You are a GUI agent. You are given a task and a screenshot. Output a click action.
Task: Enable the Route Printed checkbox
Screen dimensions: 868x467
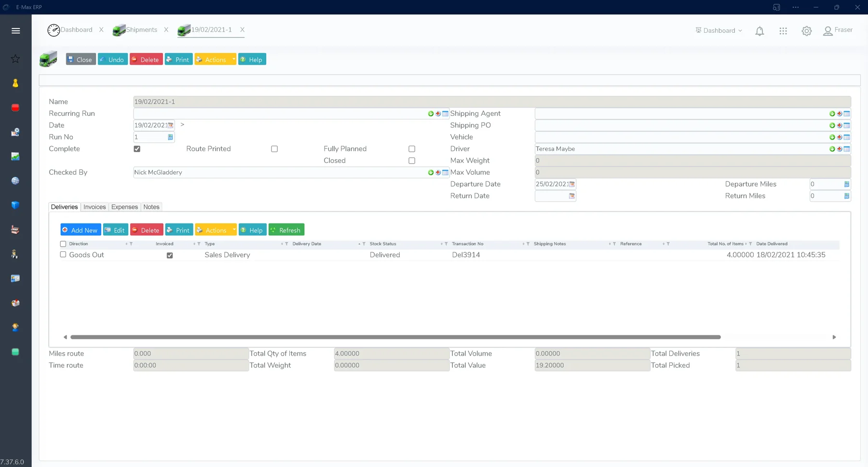click(274, 149)
